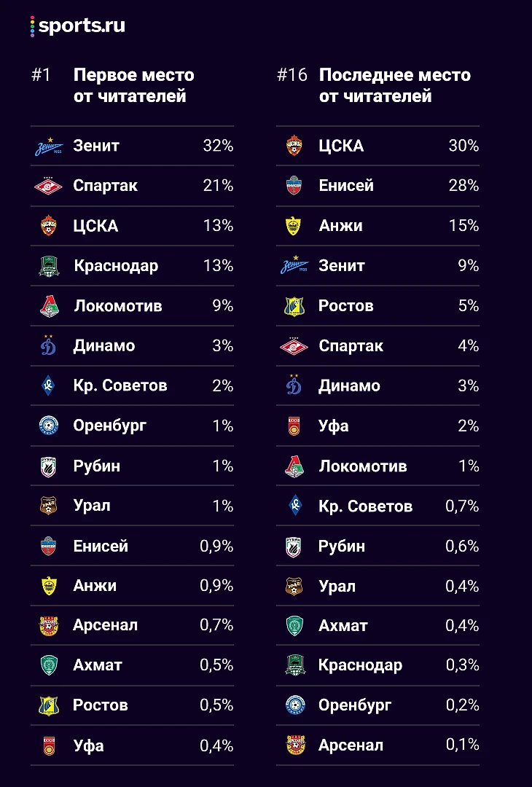Click Orenburg's blue logo in first-place list
Image resolution: width=532 pixels, height=787 pixels.
[x=49, y=426]
